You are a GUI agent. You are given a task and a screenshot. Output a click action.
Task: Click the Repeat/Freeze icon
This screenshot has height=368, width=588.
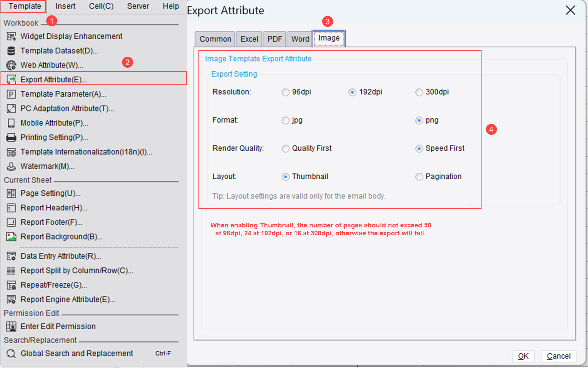(x=11, y=285)
